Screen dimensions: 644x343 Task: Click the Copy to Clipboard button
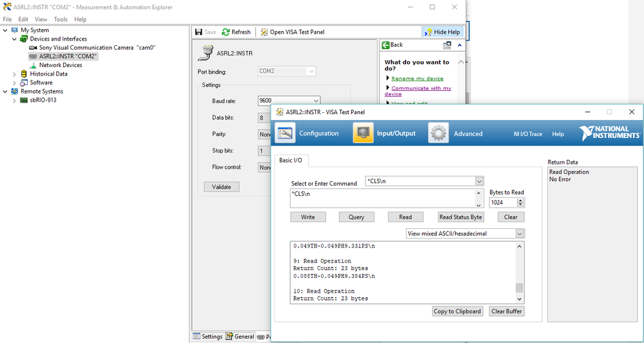pos(457,311)
